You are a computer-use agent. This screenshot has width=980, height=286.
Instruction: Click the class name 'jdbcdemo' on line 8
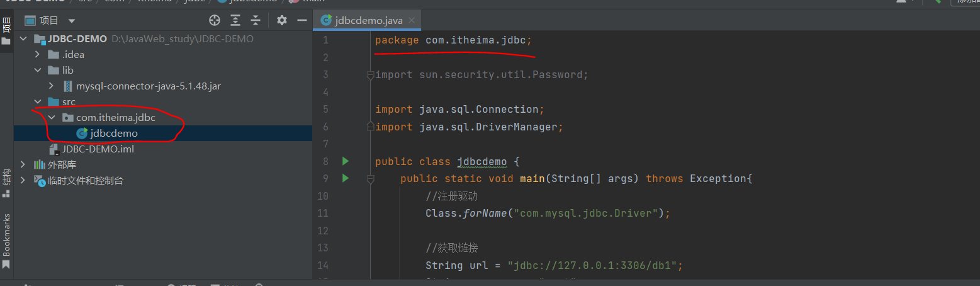point(482,162)
